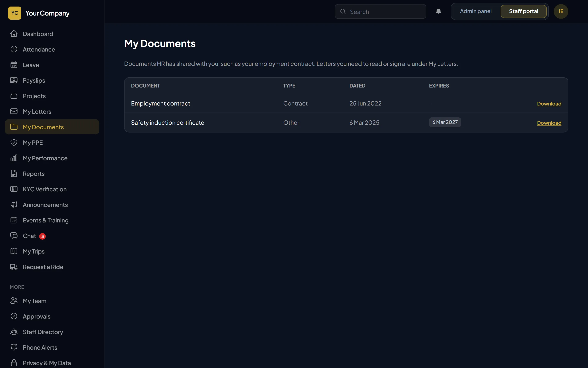This screenshot has height=368, width=588.
Task: Click the My PPE shield icon
Action: [14, 142]
